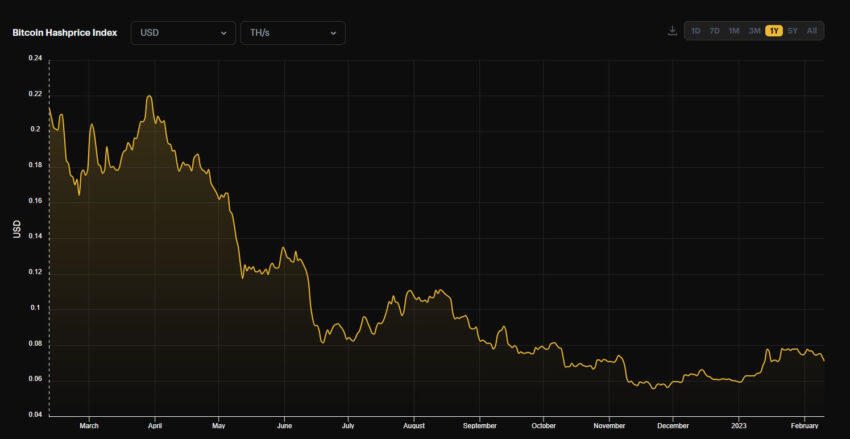
Task: Toggle the highlighted 1Y range button
Action: pyautogui.click(x=774, y=31)
